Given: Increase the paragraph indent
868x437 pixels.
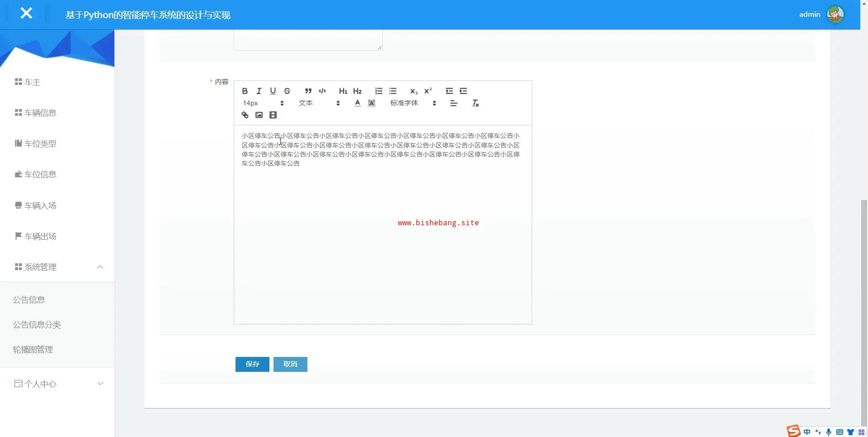Looking at the screenshot, I should pos(463,91).
